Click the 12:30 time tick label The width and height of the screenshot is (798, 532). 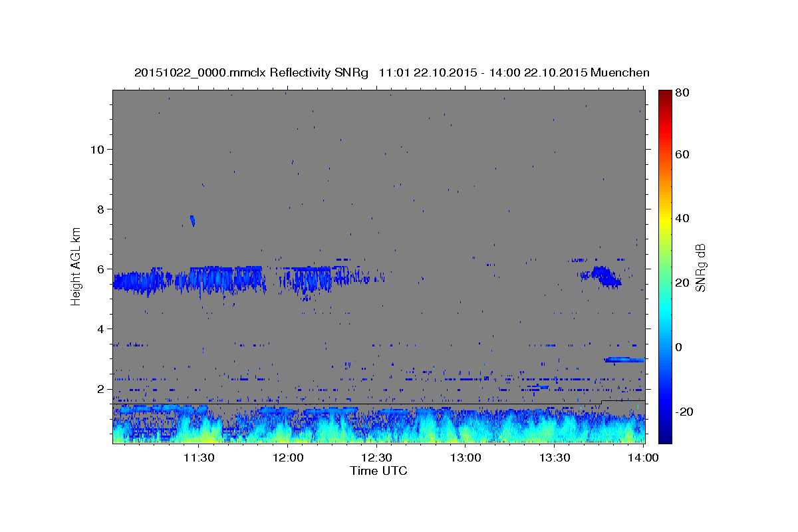[x=376, y=458]
